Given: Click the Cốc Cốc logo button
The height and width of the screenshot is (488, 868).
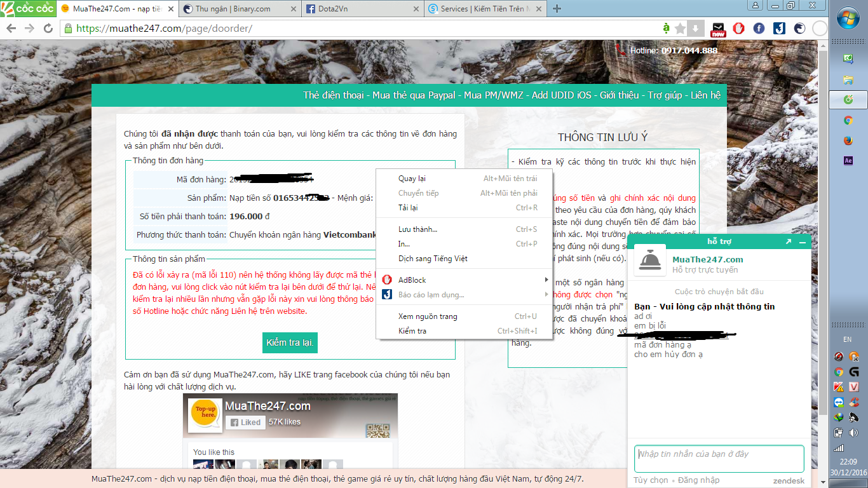Looking at the screenshot, I should [28, 9].
